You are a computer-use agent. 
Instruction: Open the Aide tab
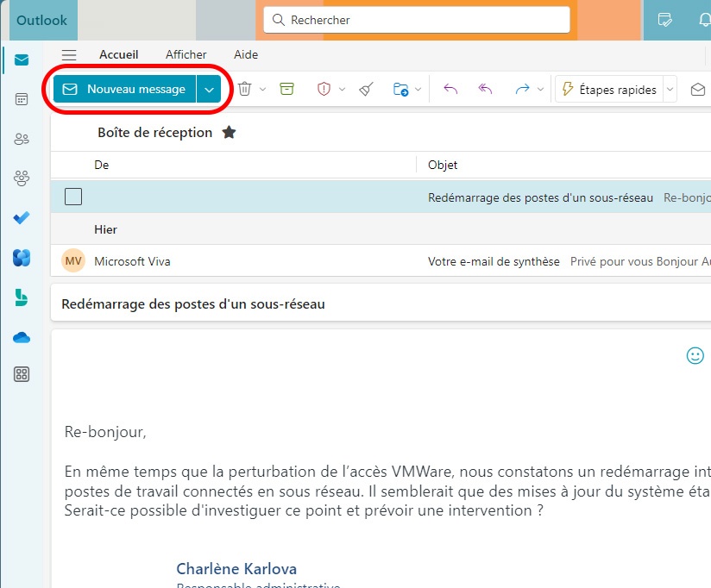click(246, 54)
